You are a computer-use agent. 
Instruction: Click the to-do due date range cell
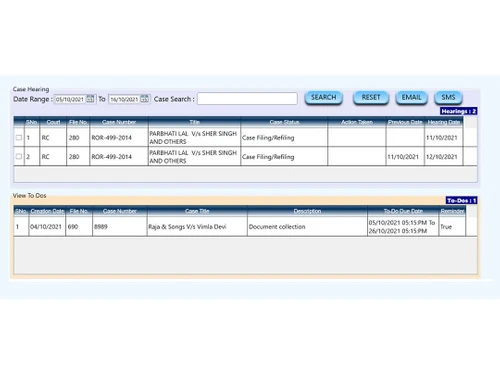tap(402, 227)
